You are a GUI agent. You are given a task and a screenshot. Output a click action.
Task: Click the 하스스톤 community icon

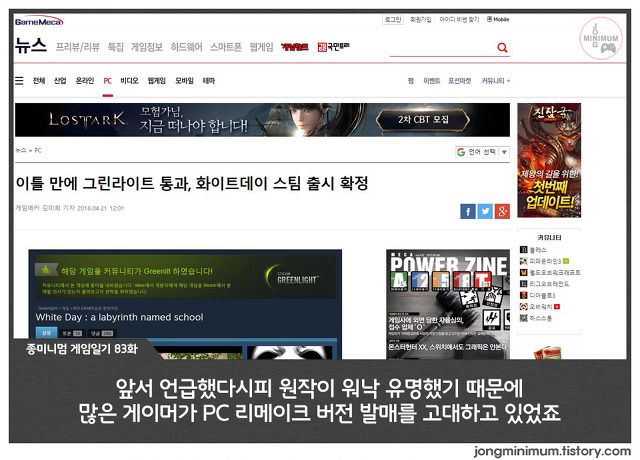click(x=524, y=318)
